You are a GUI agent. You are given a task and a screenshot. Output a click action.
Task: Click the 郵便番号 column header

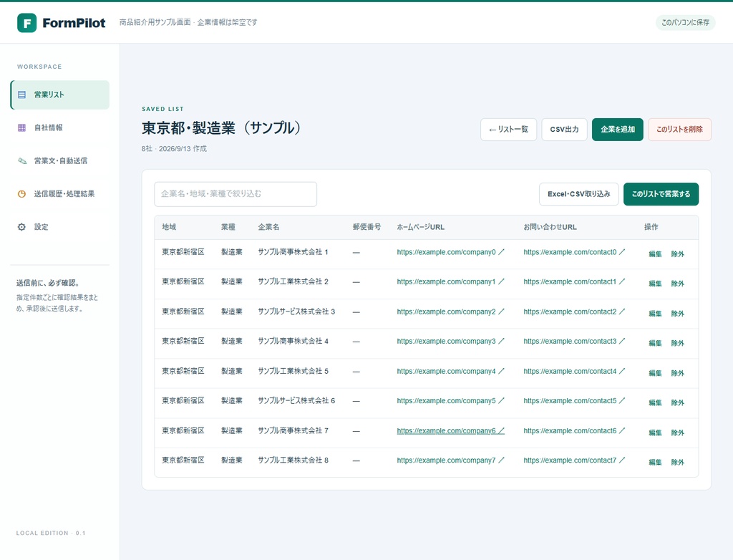click(367, 227)
